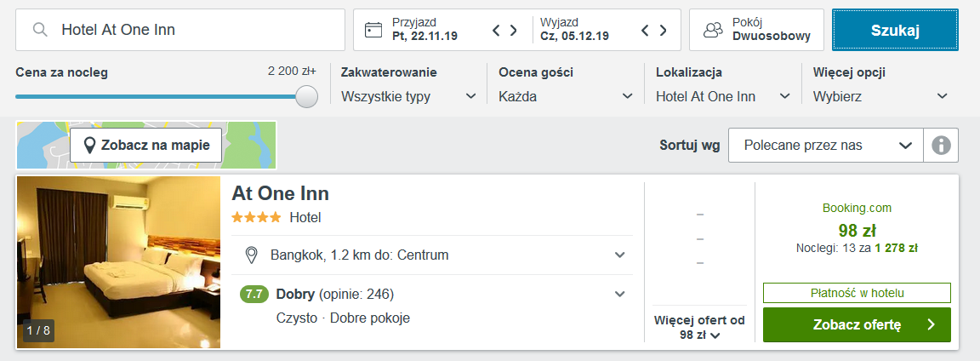Open the check-in calendar icon
The image size is (980, 361).
point(373,30)
